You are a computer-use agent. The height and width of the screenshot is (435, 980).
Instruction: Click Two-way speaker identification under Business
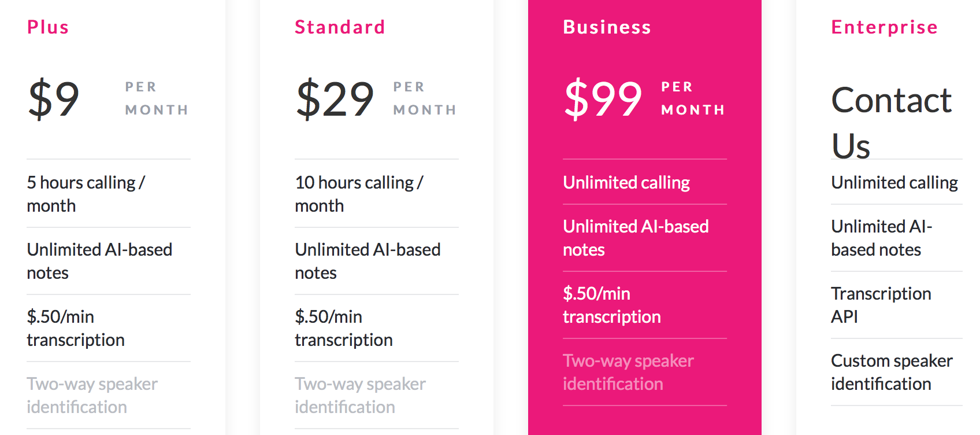[628, 372]
